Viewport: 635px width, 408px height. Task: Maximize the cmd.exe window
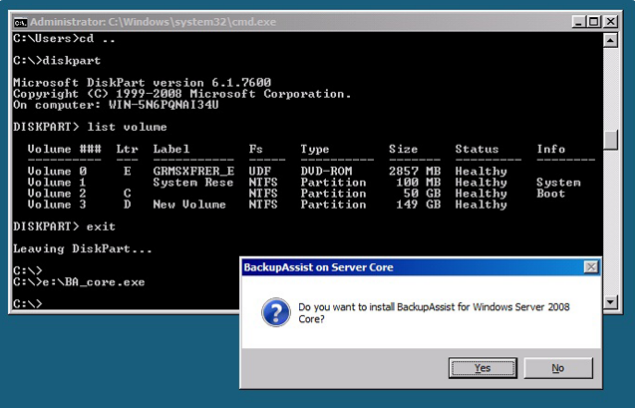point(594,21)
